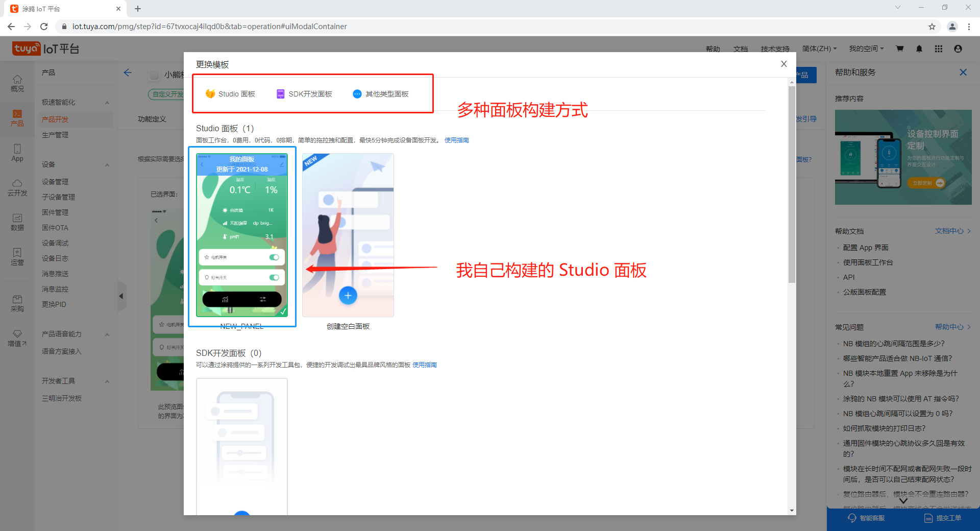Toggle the first switch in NEW_PANEL preview
The image size is (980, 531).
pyautogui.click(x=274, y=257)
